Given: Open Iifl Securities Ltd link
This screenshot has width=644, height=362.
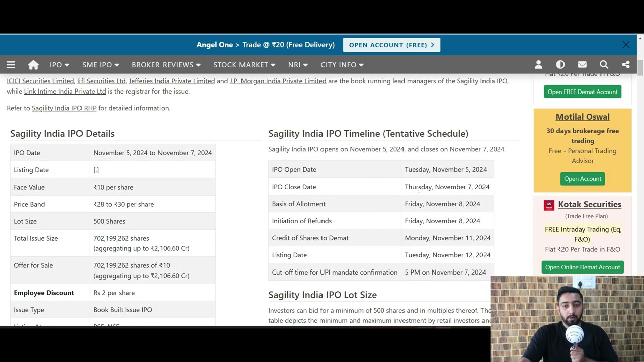Looking at the screenshot, I should 102,81.
